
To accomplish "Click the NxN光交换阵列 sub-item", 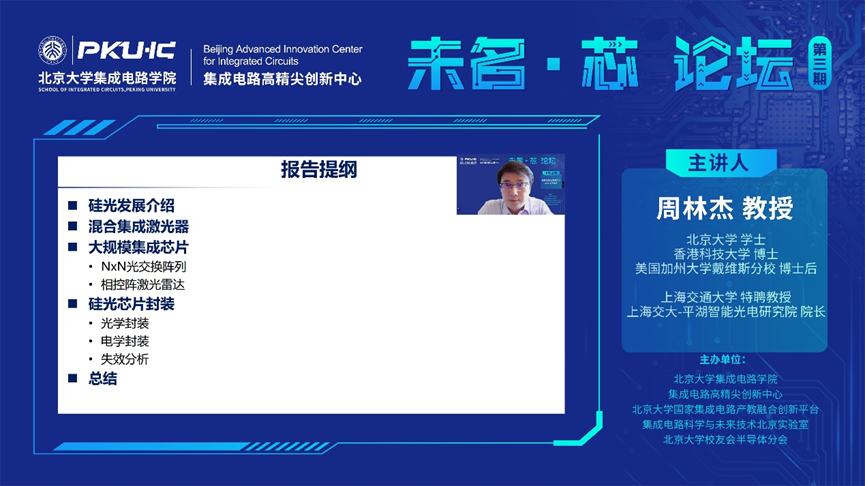I will pyautogui.click(x=143, y=267).
